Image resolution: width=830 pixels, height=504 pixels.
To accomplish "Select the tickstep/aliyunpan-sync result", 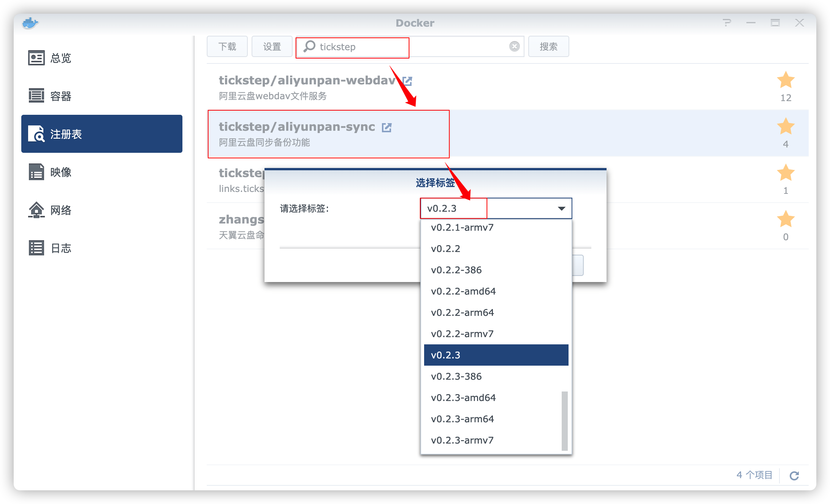I will (x=507, y=133).
